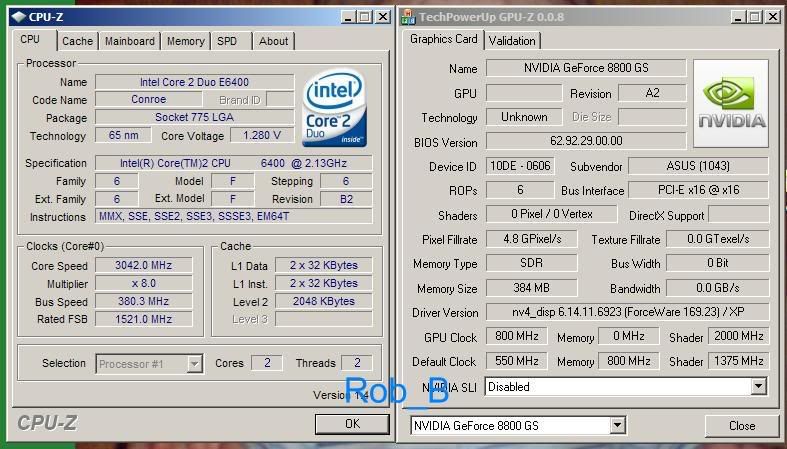Click the Close button in GPU-Z
The height and width of the screenshot is (449, 787).
coord(742,426)
